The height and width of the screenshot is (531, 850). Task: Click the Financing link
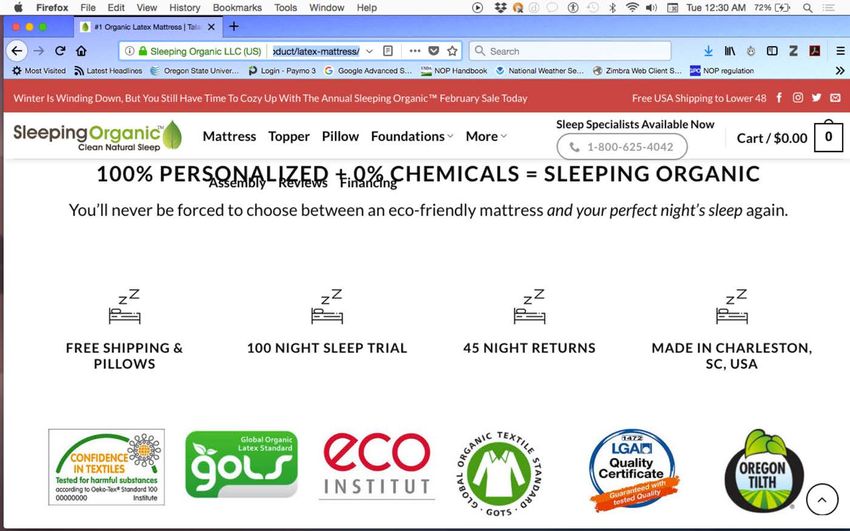point(369,183)
